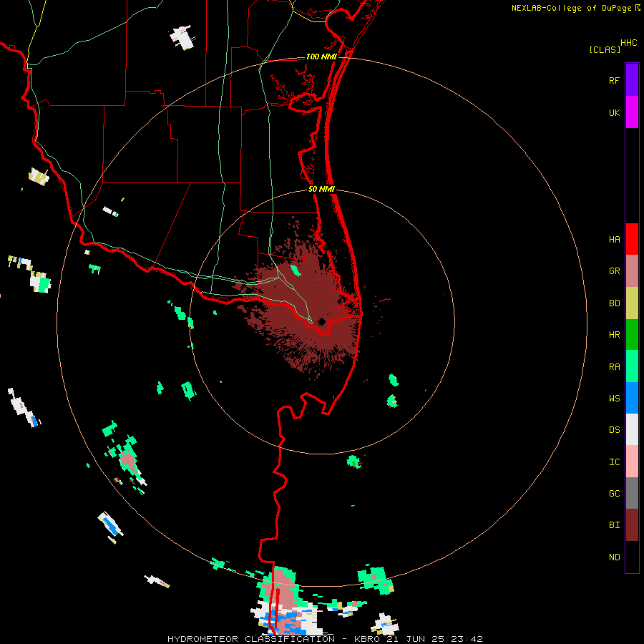
Task: Select the light green RA legend swatch
Action: click(632, 366)
